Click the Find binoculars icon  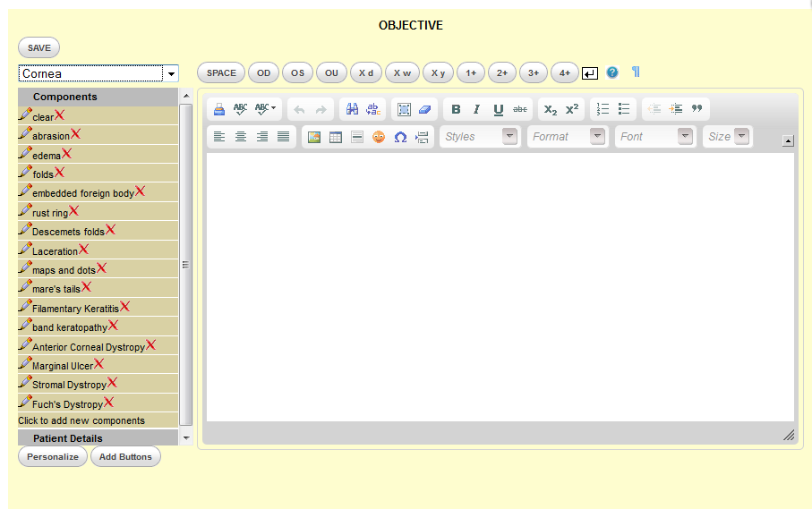352,109
